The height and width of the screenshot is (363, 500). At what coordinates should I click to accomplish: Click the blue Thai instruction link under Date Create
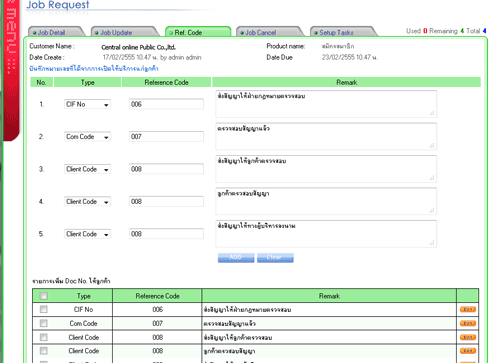pyautogui.click(x=94, y=69)
